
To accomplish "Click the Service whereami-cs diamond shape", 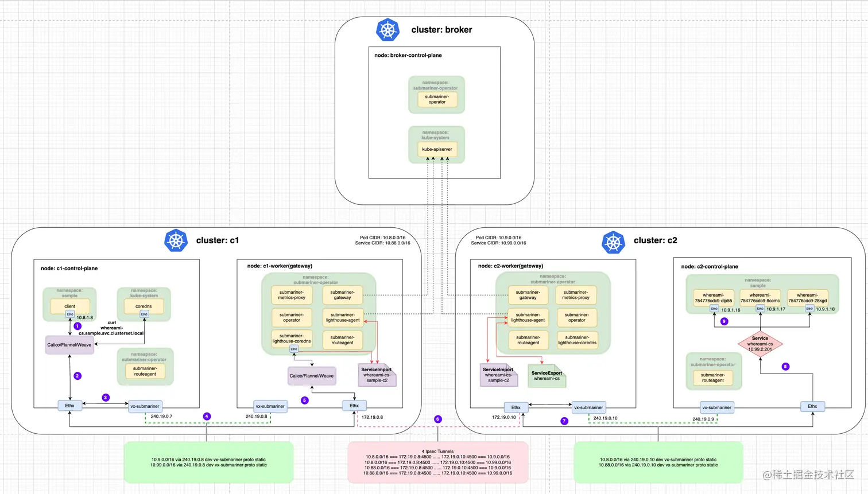I will coord(760,343).
